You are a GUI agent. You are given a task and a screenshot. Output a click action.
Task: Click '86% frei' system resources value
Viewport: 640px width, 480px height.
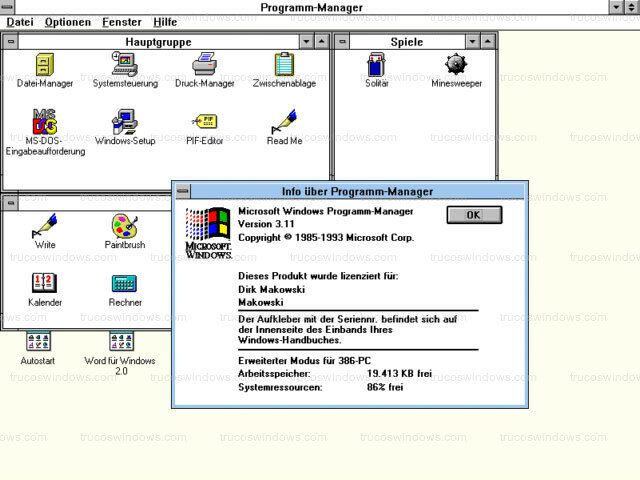[x=385, y=387]
